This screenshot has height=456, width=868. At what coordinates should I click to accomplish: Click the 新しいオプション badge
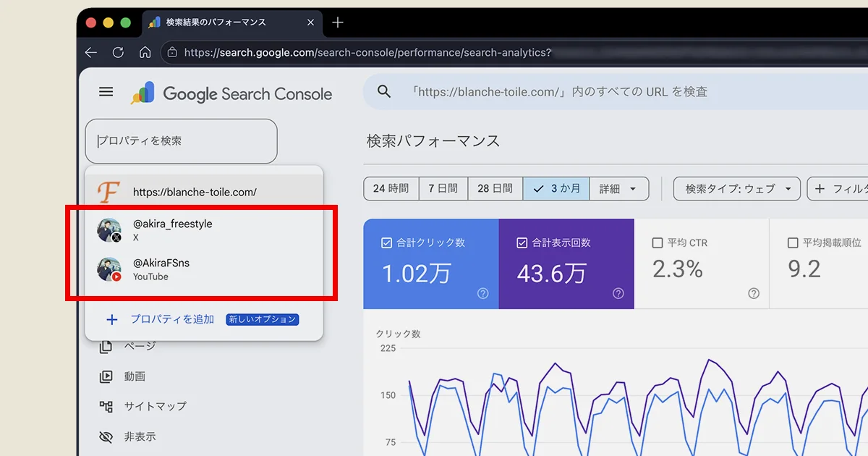263,319
